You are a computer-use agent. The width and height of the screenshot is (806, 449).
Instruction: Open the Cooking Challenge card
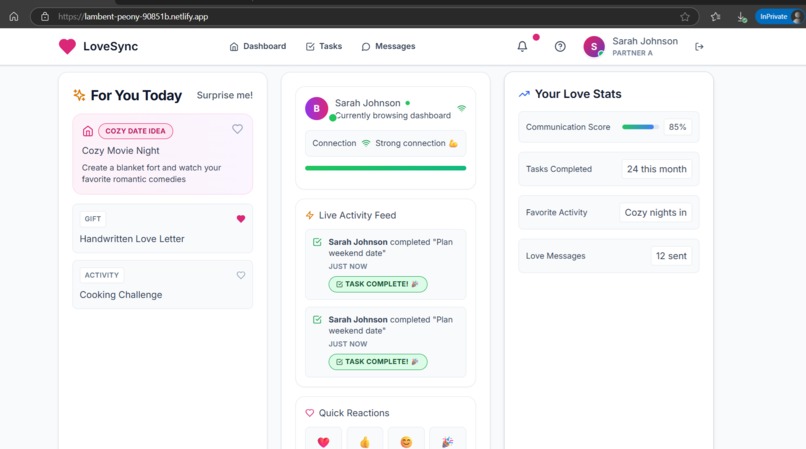[x=162, y=284]
